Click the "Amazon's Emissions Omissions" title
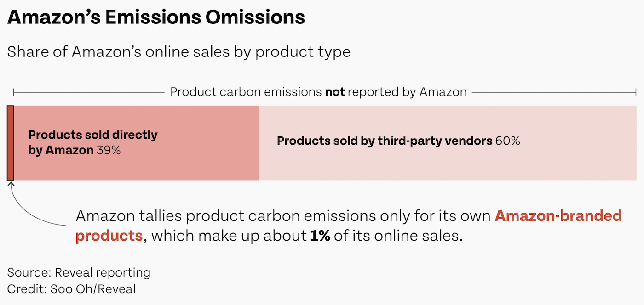Screen dimensions: 644x305 (156, 17)
